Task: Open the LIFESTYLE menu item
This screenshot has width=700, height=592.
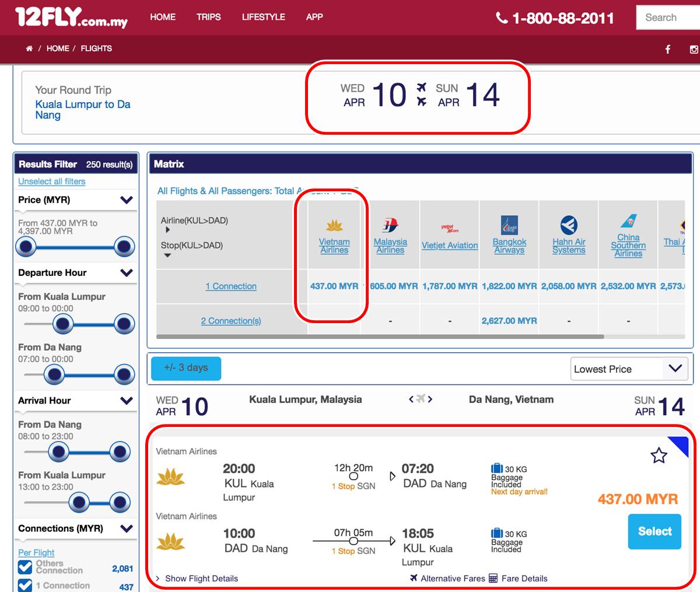Action: click(263, 17)
